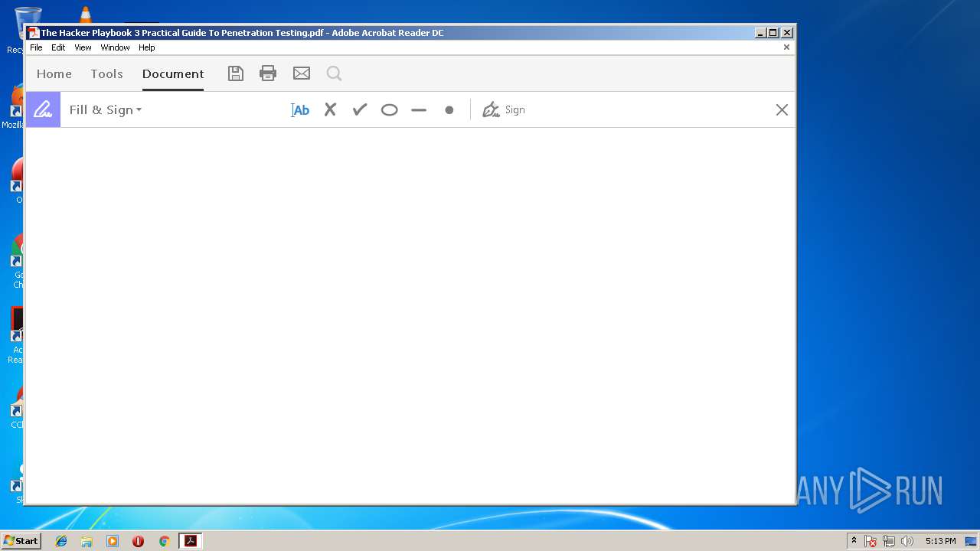This screenshot has height=551, width=980.
Task: Click the Windows Start button
Action: [21, 541]
